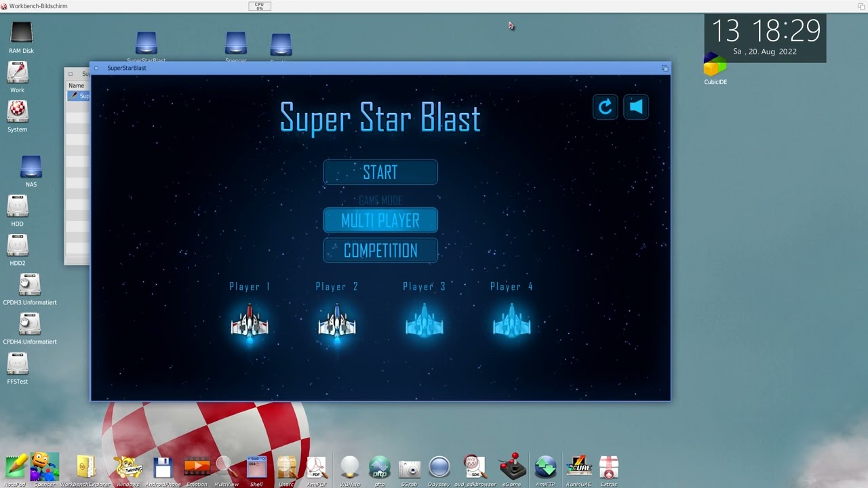
Task: Click SuperStarBlast window zoom gadget
Action: tap(665, 68)
